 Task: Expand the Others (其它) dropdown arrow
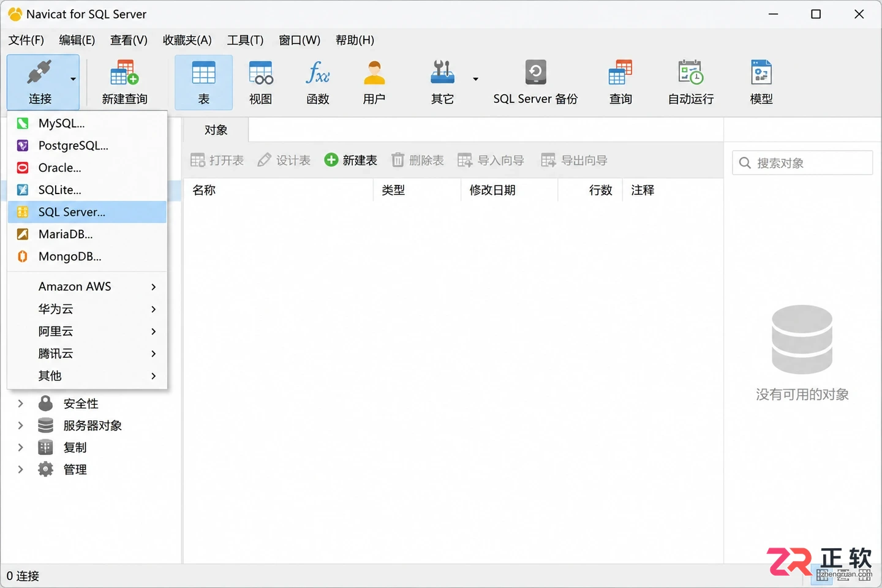[475, 79]
